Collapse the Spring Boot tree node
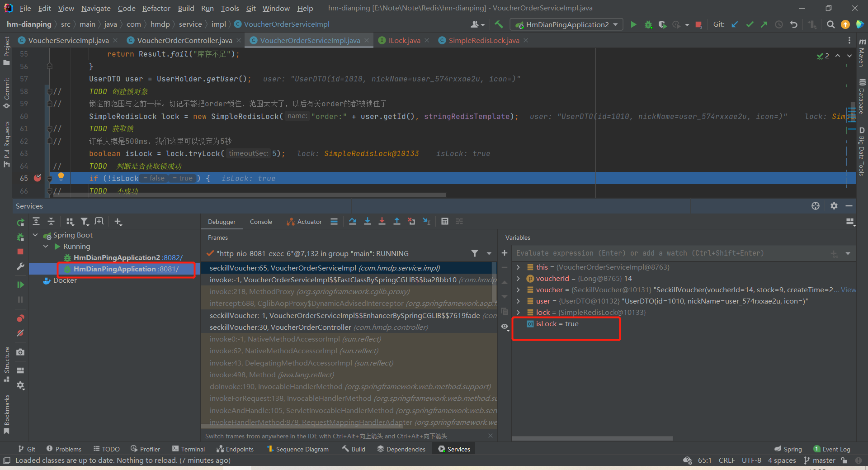Image resolution: width=868 pixels, height=470 pixels. [35, 235]
